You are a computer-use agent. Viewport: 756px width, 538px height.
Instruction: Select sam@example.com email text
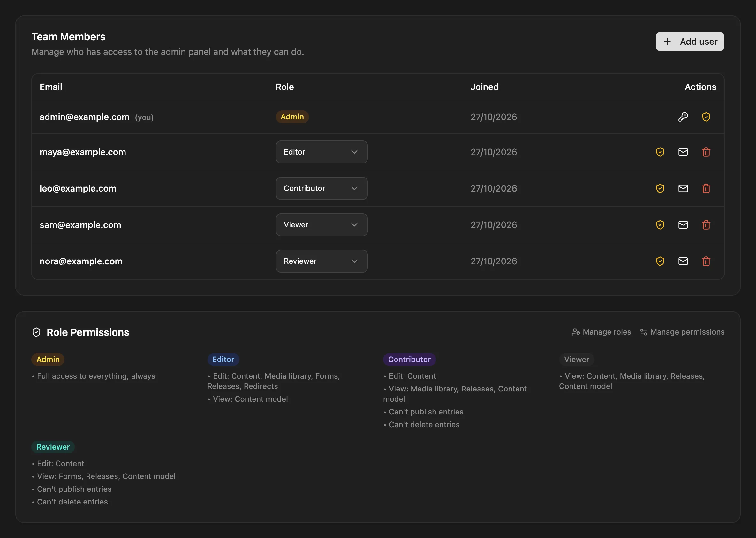(x=80, y=225)
